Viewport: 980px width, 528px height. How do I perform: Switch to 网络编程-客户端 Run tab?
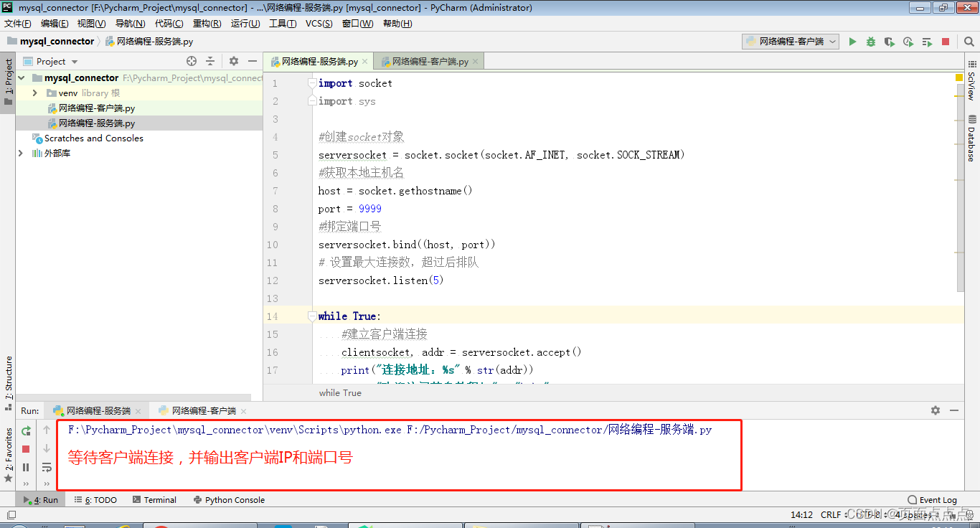[x=204, y=411]
